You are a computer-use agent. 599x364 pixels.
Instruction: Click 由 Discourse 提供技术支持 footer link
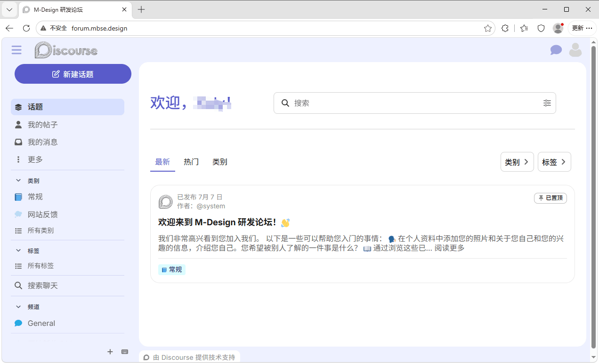pyautogui.click(x=189, y=357)
